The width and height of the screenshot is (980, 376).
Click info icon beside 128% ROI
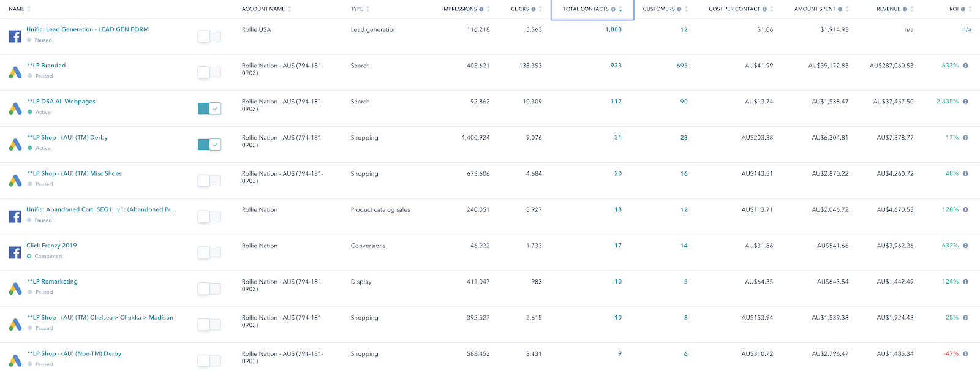point(966,209)
